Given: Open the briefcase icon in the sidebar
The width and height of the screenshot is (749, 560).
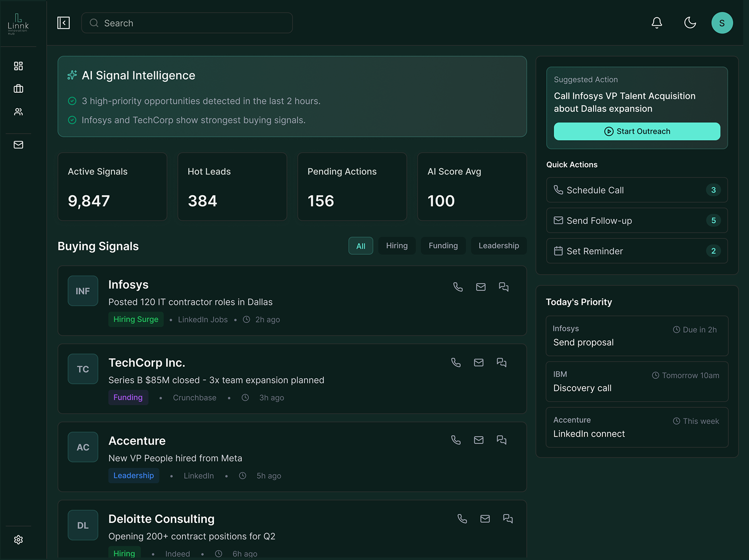Looking at the screenshot, I should [19, 89].
